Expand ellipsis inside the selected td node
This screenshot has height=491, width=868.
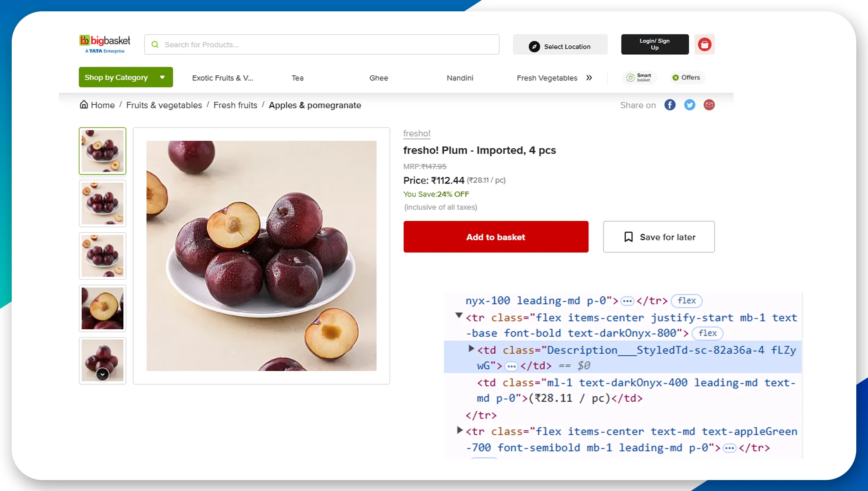pyautogui.click(x=511, y=366)
